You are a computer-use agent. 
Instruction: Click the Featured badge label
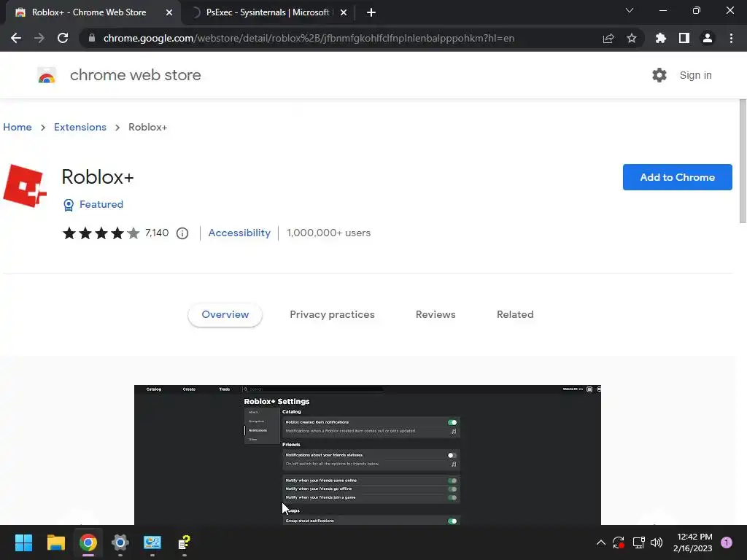coord(101,204)
